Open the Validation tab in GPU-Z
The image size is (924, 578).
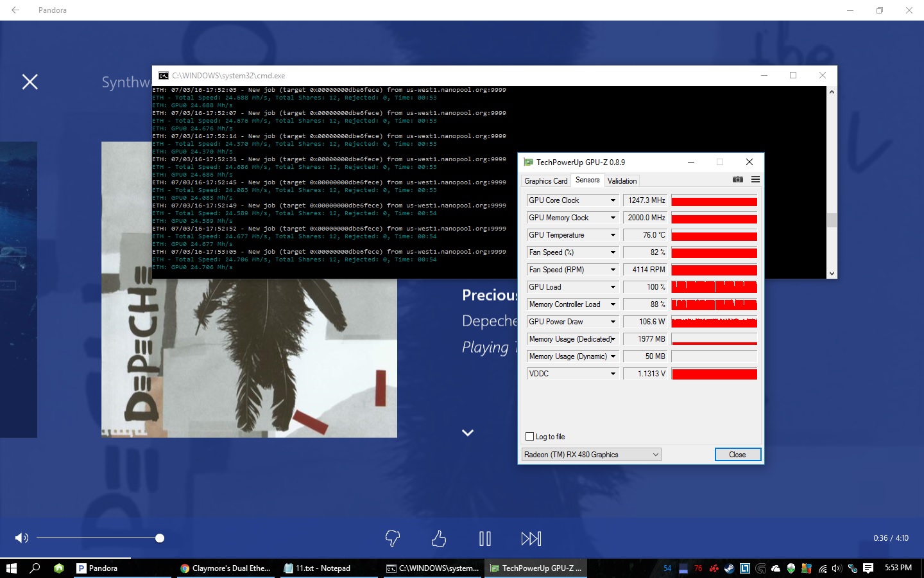tap(622, 181)
